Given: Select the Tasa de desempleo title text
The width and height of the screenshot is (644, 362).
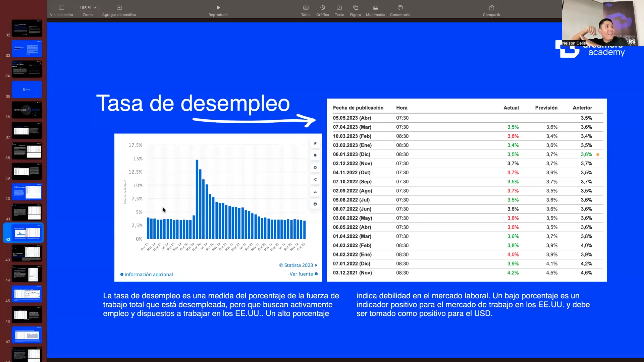Looking at the screenshot, I should coord(193,103).
